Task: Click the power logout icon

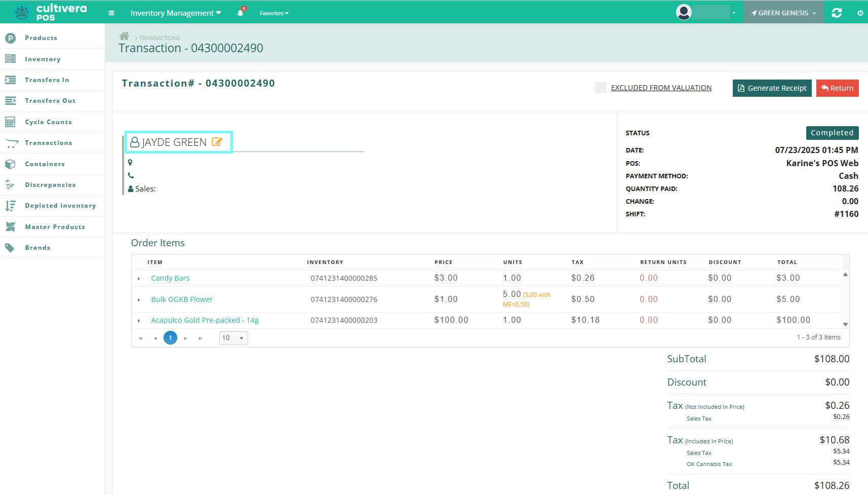Action: point(860,13)
